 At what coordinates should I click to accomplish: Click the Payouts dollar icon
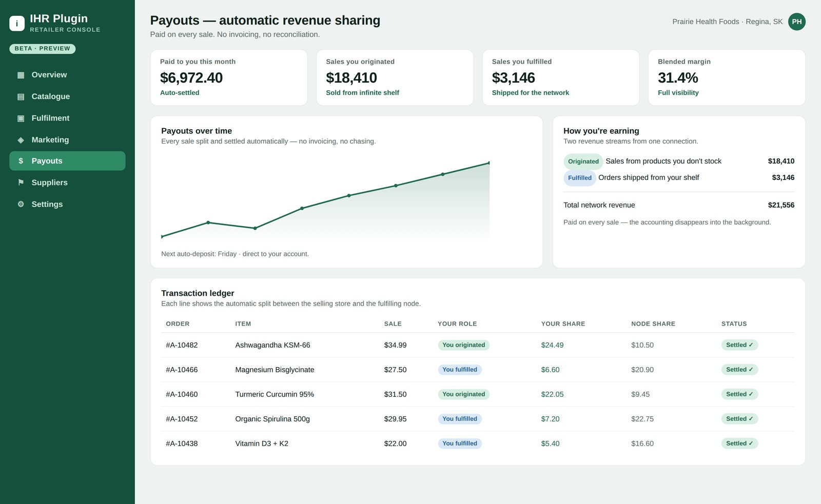[x=21, y=161]
